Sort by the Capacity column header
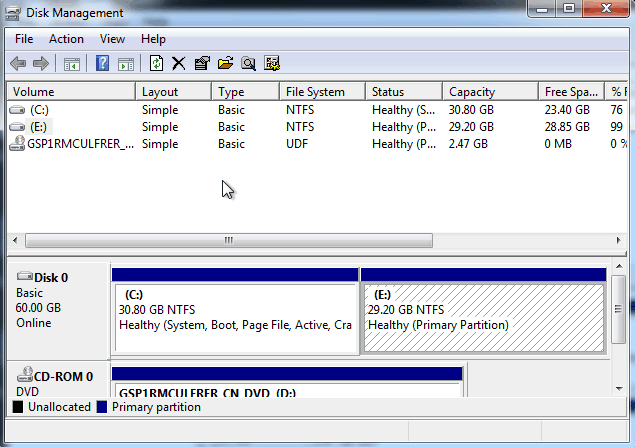Viewport: 635px width, 447px height. [490, 92]
